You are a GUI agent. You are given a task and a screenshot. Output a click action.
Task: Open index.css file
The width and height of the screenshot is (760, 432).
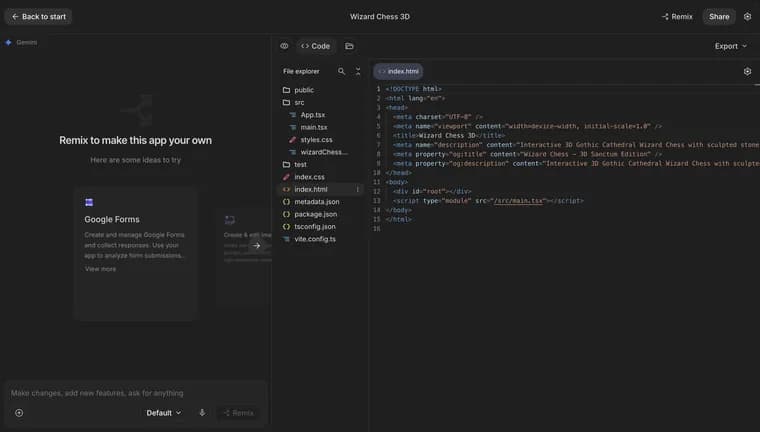pos(320,177)
